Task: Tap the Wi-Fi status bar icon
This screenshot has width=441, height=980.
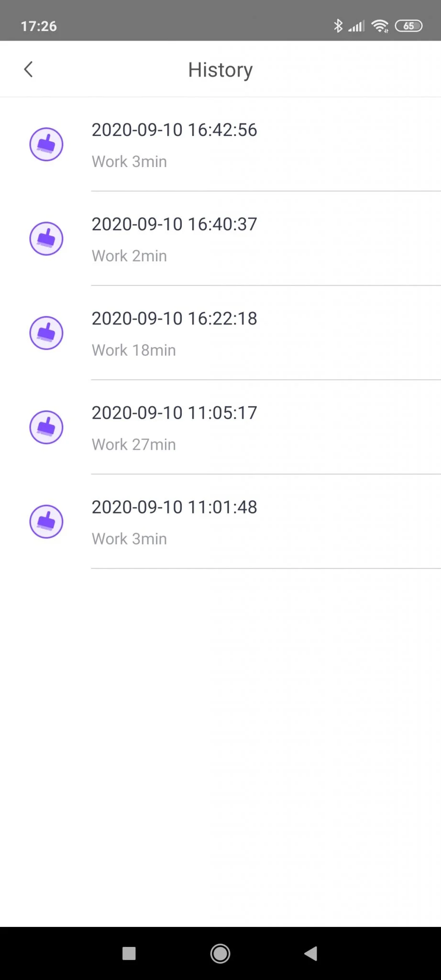Action: coord(380,26)
